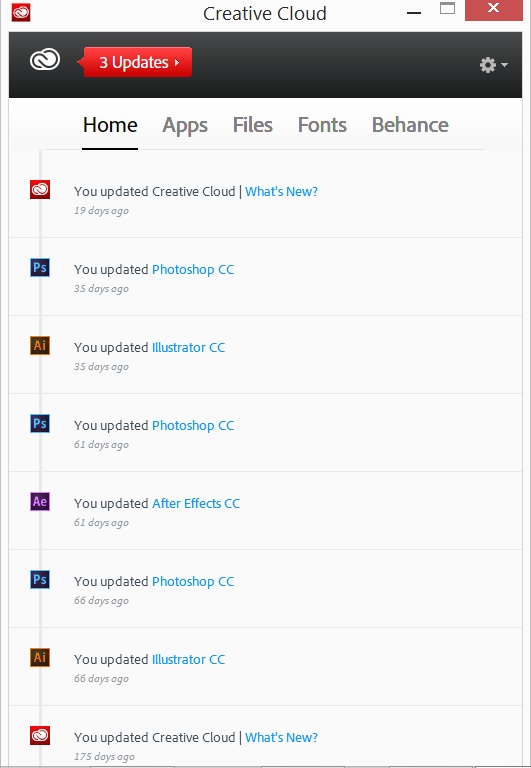Open the 3 Updates notification button
Screen dimensions: 531x768
pos(135,62)
